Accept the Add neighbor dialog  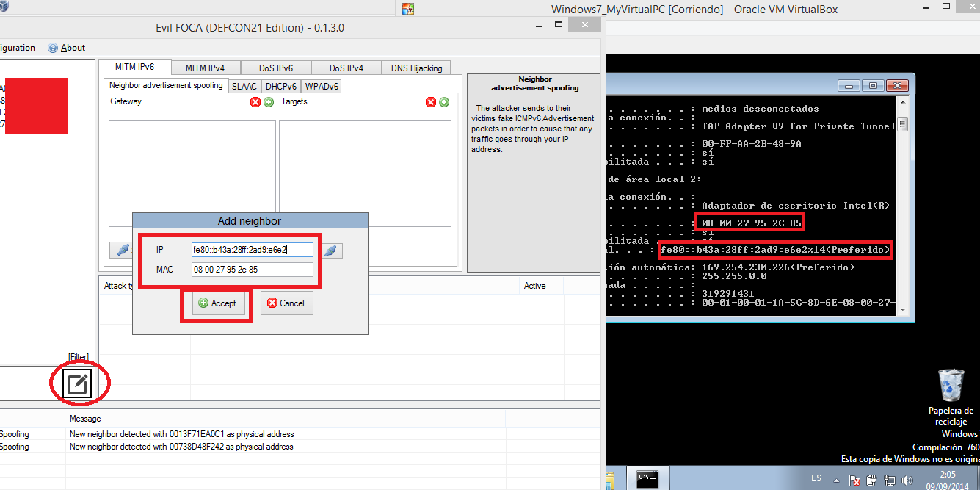coord(218,303)
